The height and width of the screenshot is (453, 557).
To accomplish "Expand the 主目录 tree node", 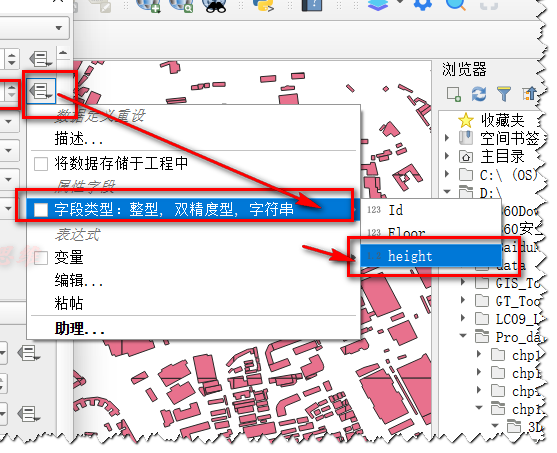I will click(x=447, y=156).
